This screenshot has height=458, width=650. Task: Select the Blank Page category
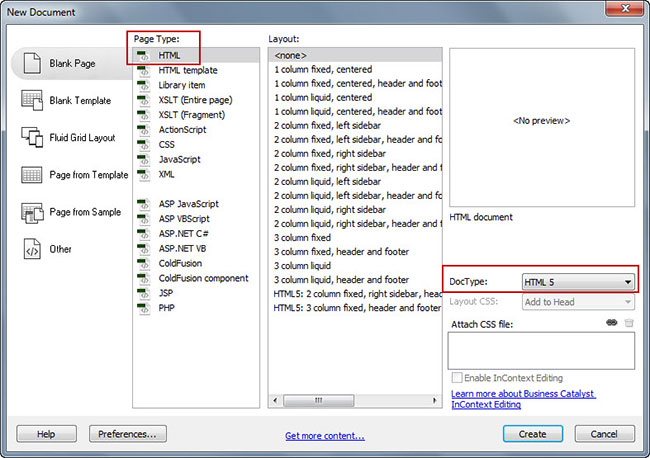click(72, 63)
